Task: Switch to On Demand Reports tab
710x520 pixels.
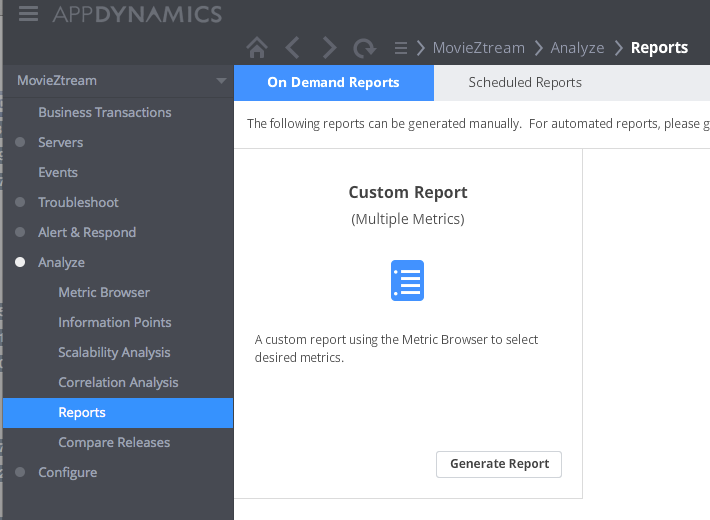Action: [x=334, y=82]
